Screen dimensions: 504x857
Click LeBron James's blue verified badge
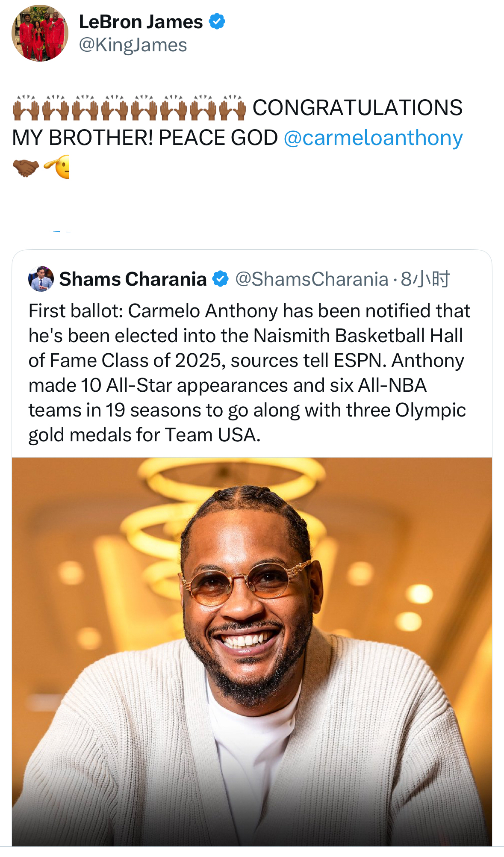pyautogui.click(x=217, y=21)
